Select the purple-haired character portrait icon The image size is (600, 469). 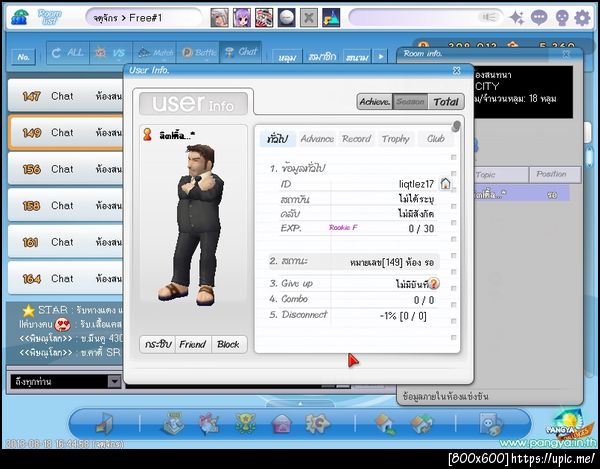242,18
